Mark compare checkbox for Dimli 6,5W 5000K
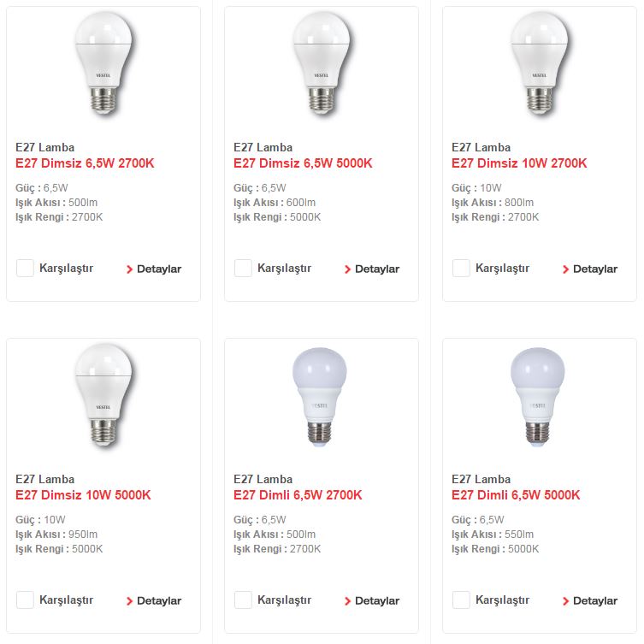The height and width of the screenshot is (644, 644). point(461,600)
